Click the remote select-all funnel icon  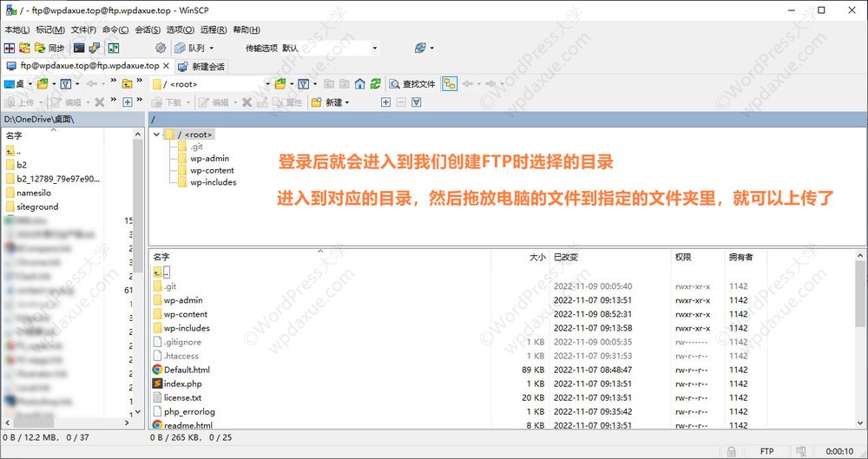(x=417, y=102)
